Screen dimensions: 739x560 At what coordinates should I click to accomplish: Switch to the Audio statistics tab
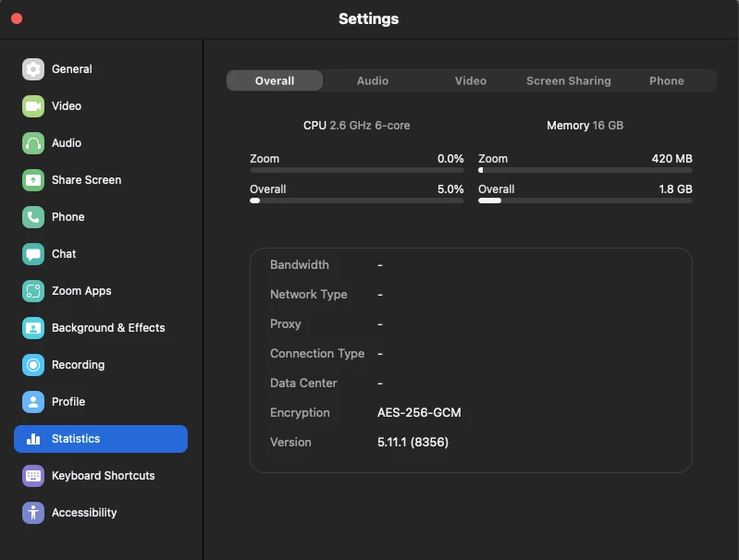[373, 81]
